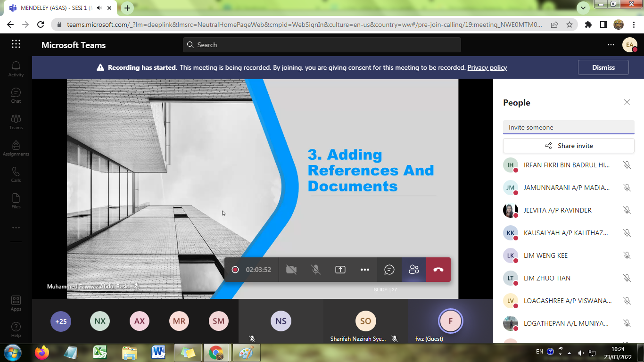Select participant JEEVITA A/P RAVINDER
This screenshot has height=362, width=644.
click(x=569, y=210)
